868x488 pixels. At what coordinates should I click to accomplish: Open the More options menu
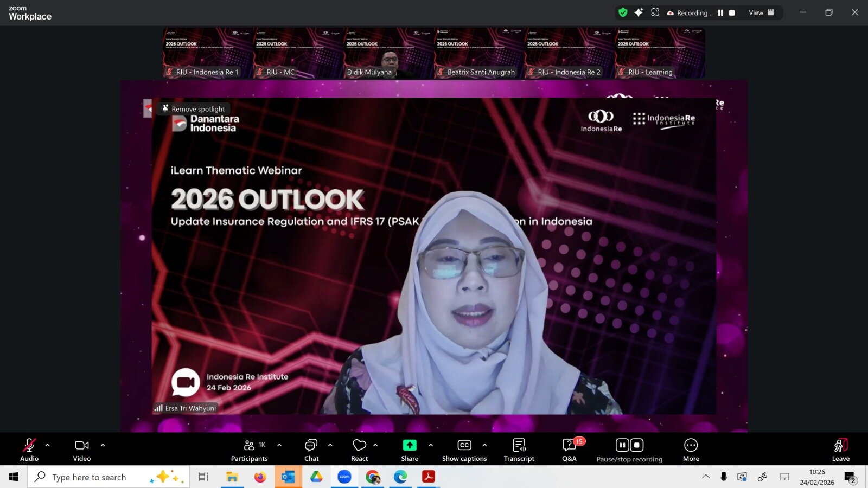point(691,446)
